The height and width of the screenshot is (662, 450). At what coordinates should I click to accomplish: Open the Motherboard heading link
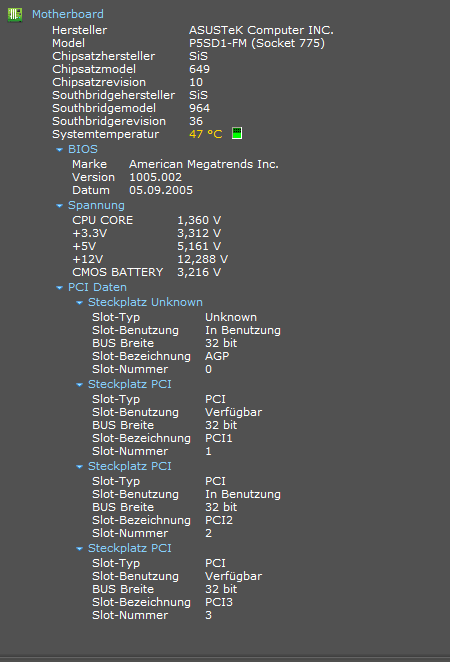point(68,14)
